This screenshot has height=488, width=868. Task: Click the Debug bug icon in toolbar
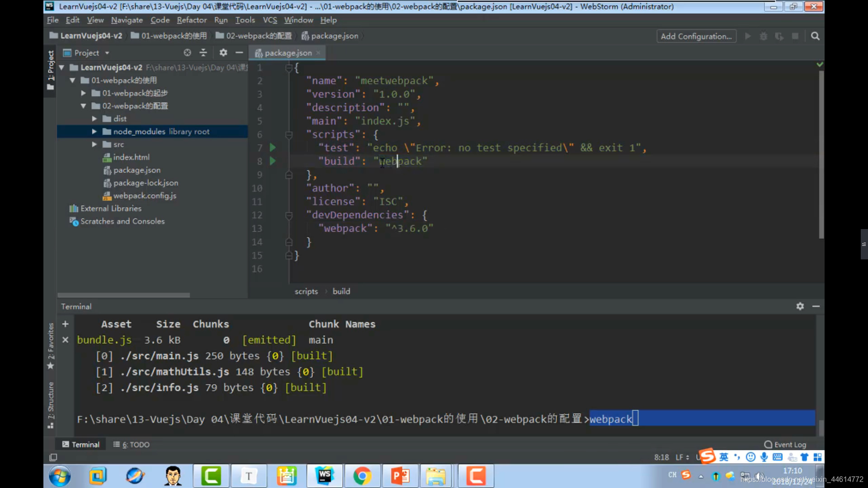pyautogui.click(x=764, y=36)
